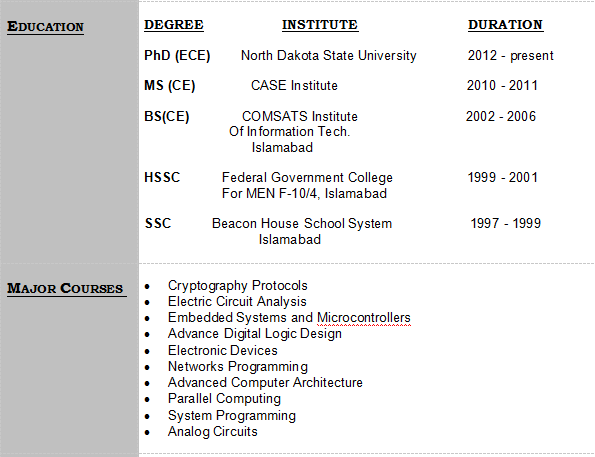Viewport: 595px width, 457px height.
Task: Click Advance Digital Logic Design item
Action: click(255, 334)
